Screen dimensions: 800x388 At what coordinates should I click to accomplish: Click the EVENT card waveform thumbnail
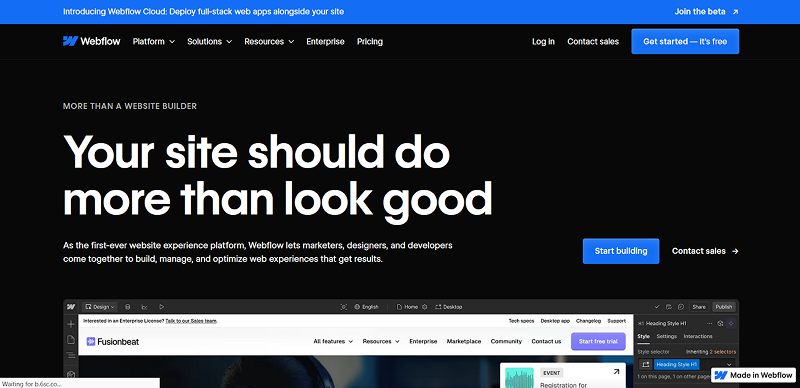coord(519,378)
